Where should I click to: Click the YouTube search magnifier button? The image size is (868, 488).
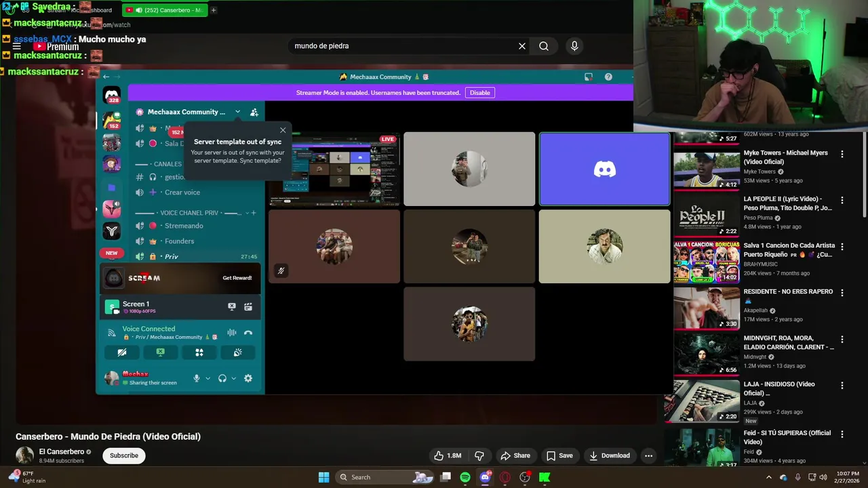tap(544, 46)
